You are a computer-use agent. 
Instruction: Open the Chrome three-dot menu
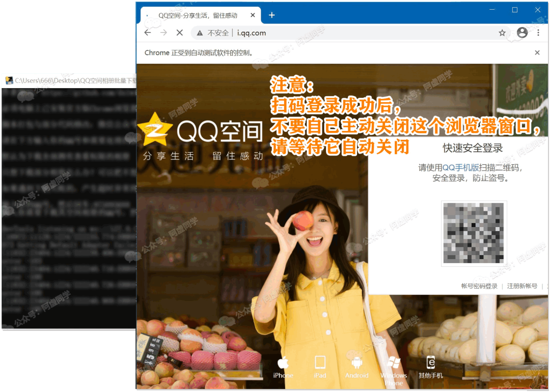point(538,33)
